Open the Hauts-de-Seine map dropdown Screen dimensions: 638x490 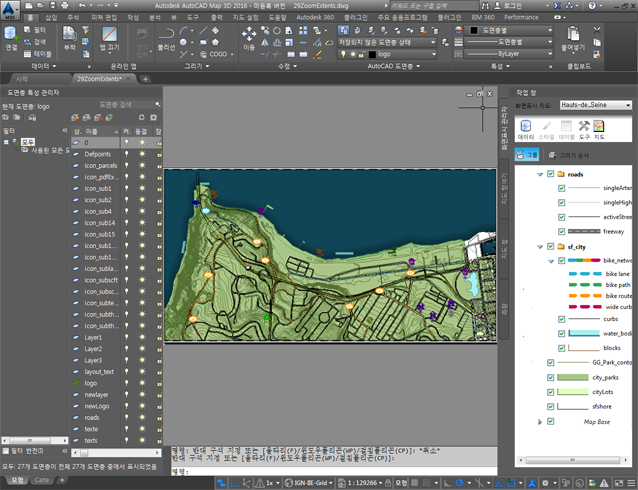pyautogui.click(x=627, y=105)
